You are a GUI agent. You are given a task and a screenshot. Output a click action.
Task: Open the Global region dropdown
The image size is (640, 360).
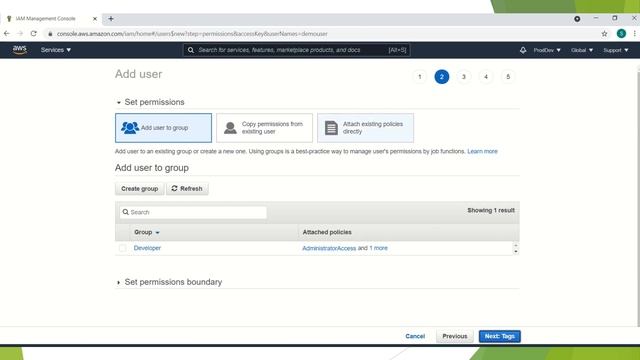pyautogui.click(x=582, y=50)
